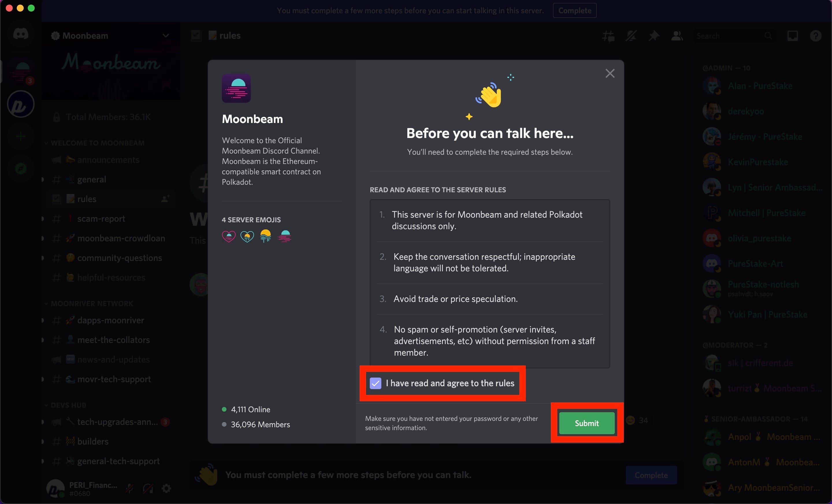The image size is (832, 504).
Task: Expand arrow beside dapps-moonriver channel
Action: click(x=43, y=320)
